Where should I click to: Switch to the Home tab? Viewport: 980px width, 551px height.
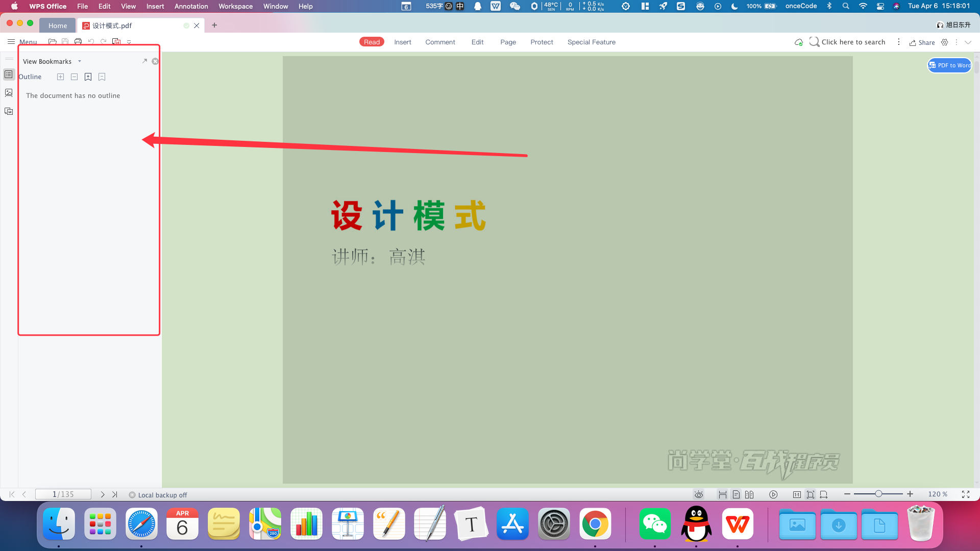click(x=58, y=26)
